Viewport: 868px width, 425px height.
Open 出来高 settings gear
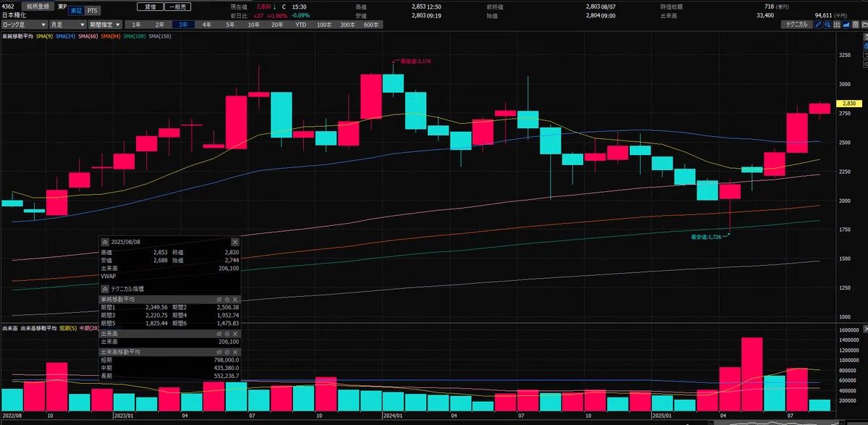[x=227, y=334]
